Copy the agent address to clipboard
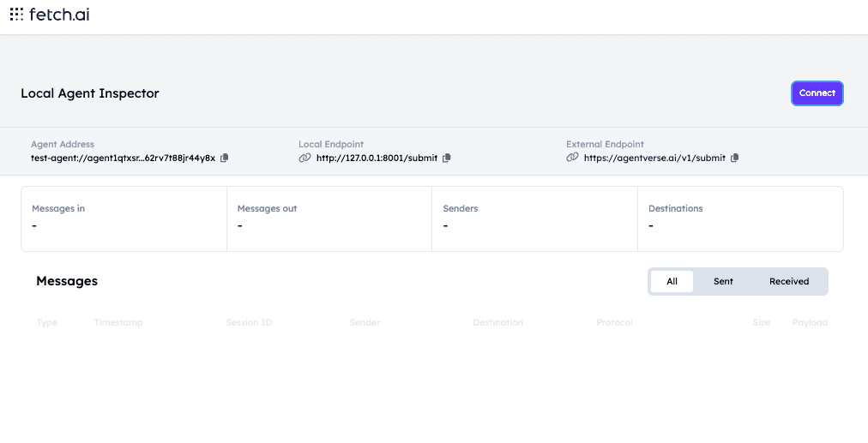The height and width of the screenshot is (443, 868). 225,158
